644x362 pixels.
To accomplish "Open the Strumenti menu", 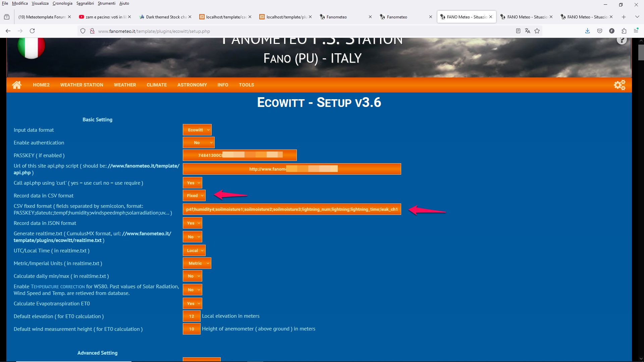I will tap(107, 3).
